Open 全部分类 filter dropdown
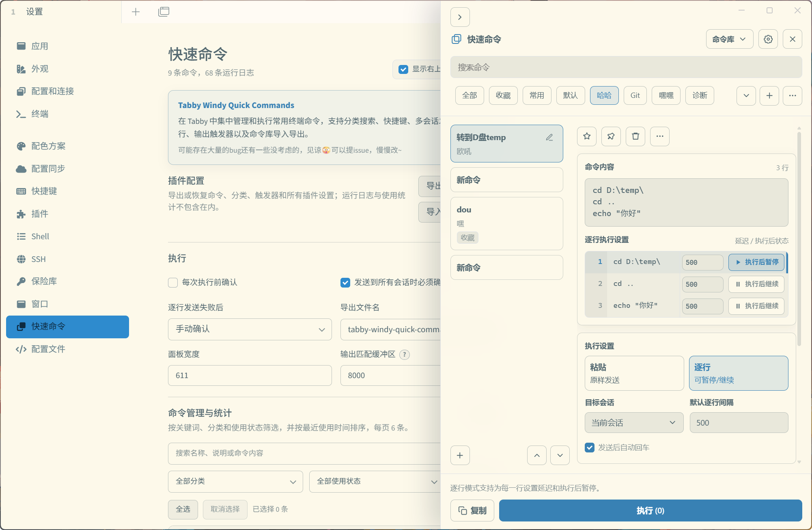Screen dimensions: 812x530 (235, 482)
